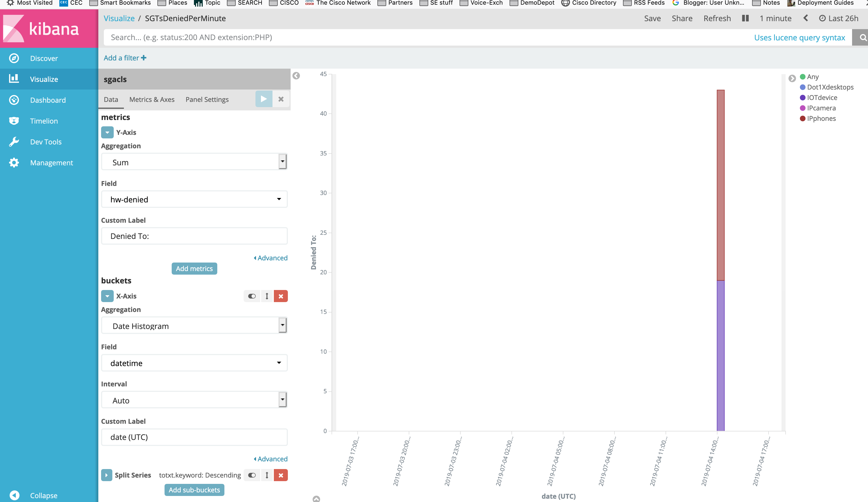Click the Add sub-buckets button

(194, 490)
